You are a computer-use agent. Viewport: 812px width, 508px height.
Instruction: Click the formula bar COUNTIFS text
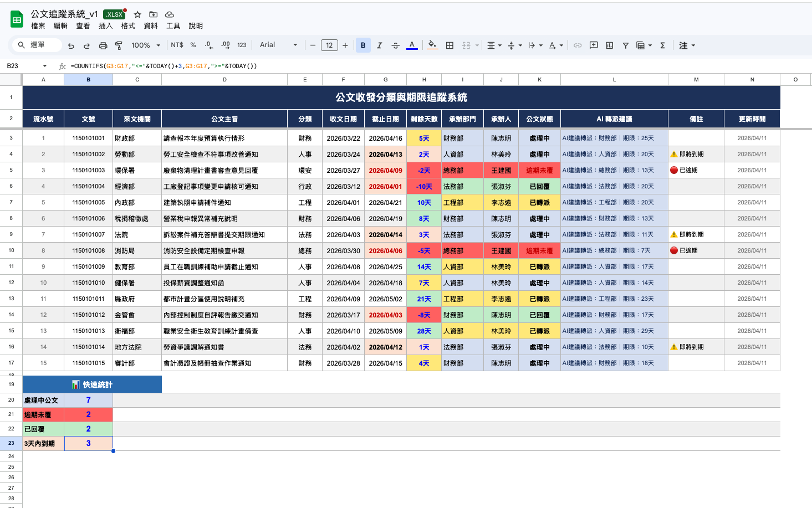pyautogui.click(x=164, y=66)
